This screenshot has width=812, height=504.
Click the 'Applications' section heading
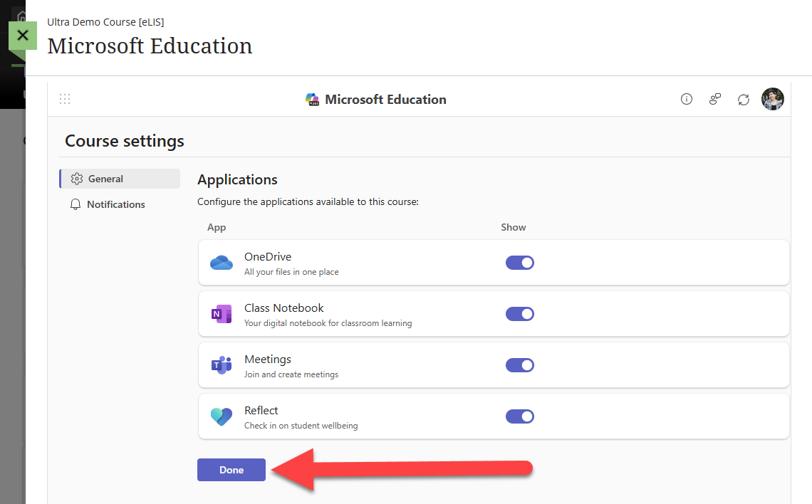(x=237, y=179)
